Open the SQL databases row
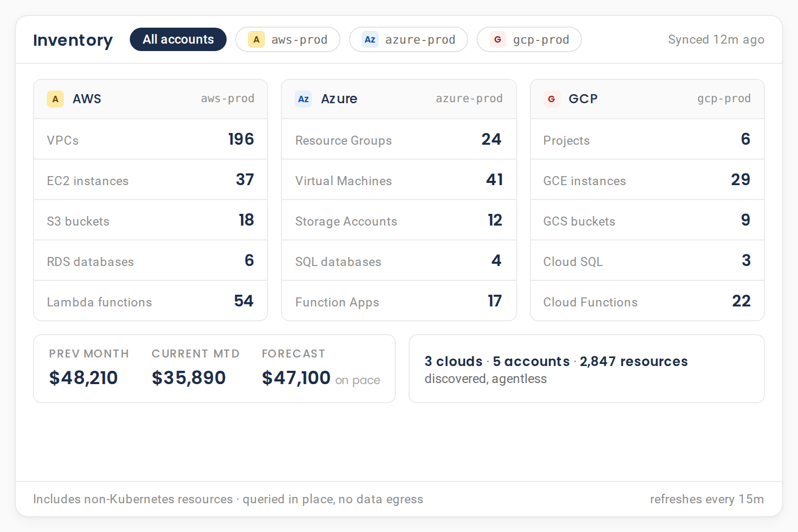The width and height of the screenshot is (798, 532). [399, 261]
